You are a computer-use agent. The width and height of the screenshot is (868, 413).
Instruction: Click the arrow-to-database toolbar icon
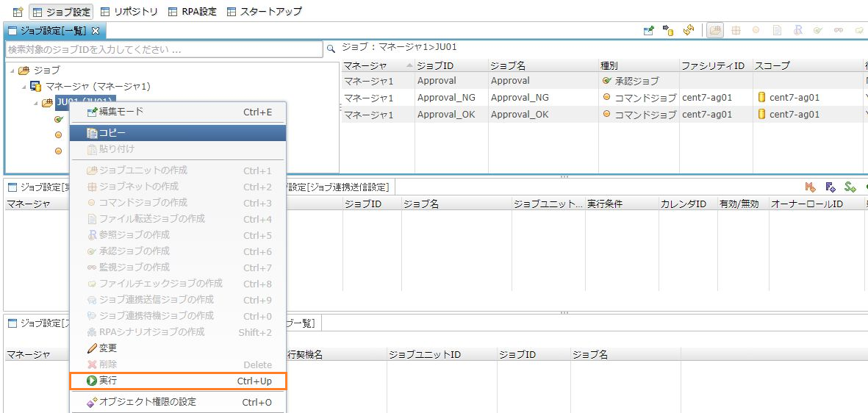point(668,30)
